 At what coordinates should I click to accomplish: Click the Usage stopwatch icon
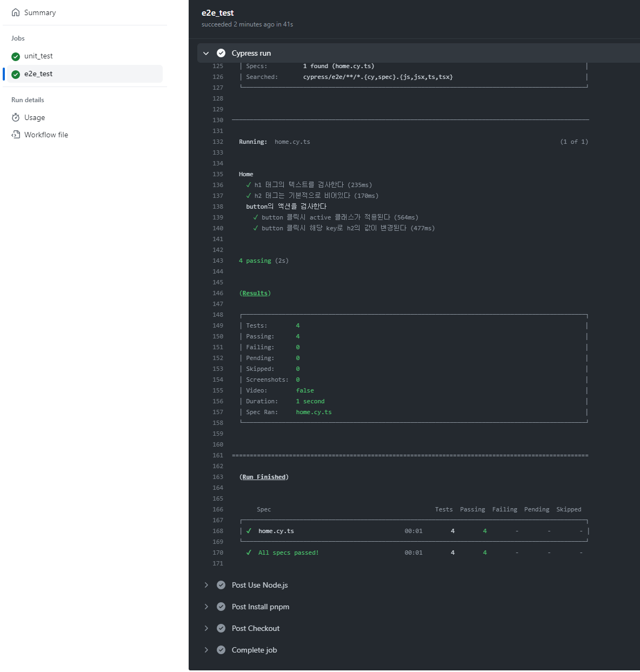[16, 117]
